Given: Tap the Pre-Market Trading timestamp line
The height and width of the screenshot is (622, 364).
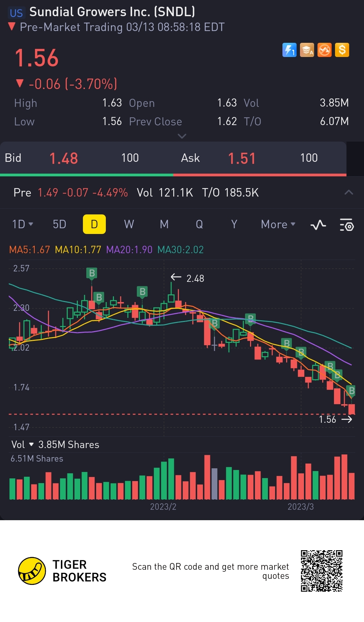Looking at the screenshot, I should point(122,27).
